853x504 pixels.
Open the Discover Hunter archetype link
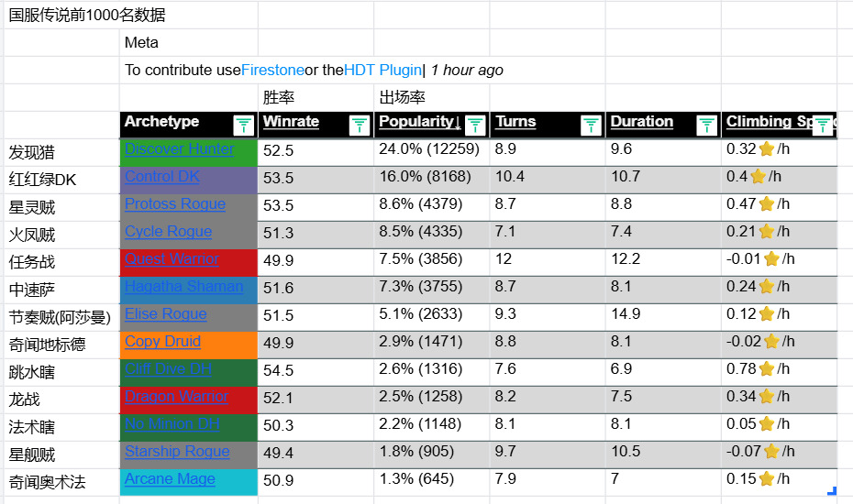179,149
